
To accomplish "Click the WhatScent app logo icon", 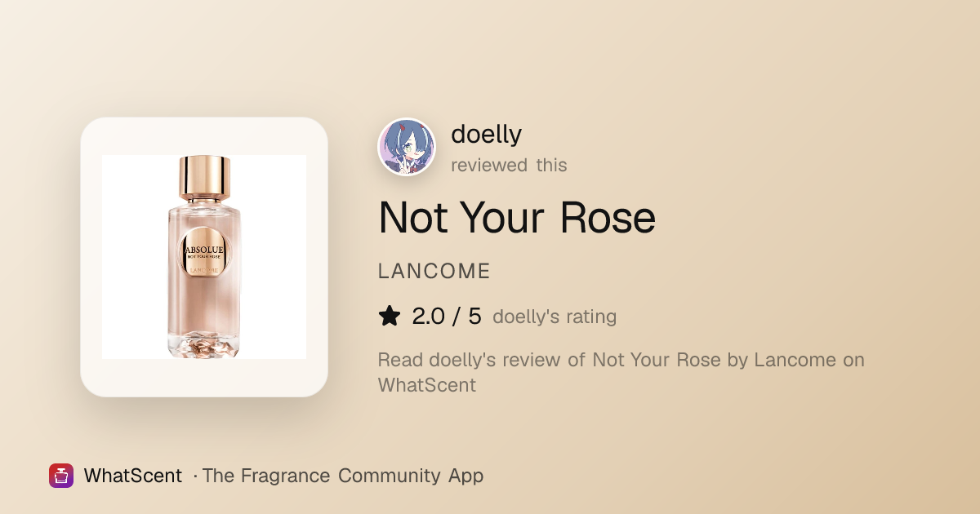I will pos(61,476).
